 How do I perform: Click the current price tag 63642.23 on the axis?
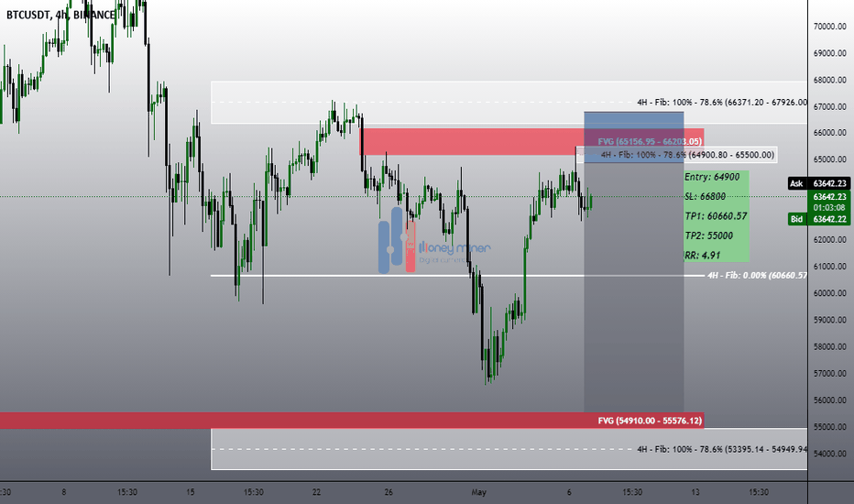[x=829, y=197]
